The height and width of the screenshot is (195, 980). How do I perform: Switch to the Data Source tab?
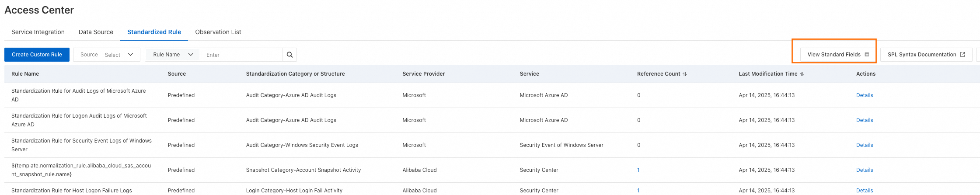point(96,32)
